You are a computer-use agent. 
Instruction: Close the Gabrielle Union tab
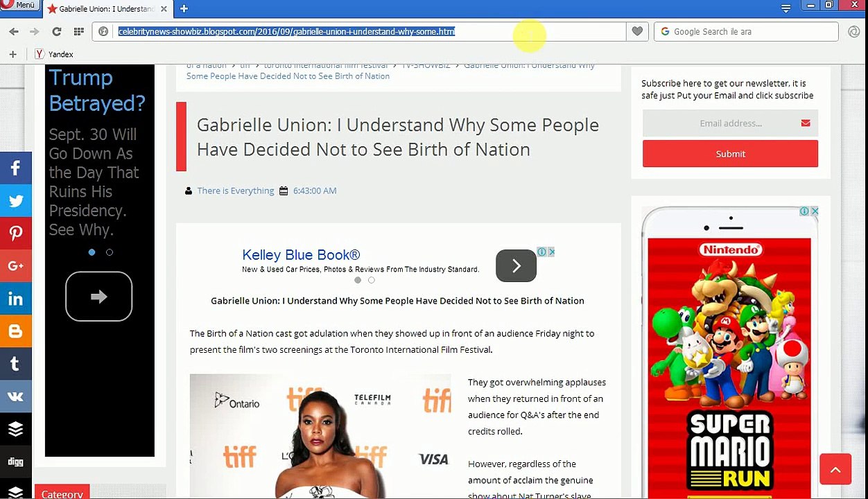164,9
